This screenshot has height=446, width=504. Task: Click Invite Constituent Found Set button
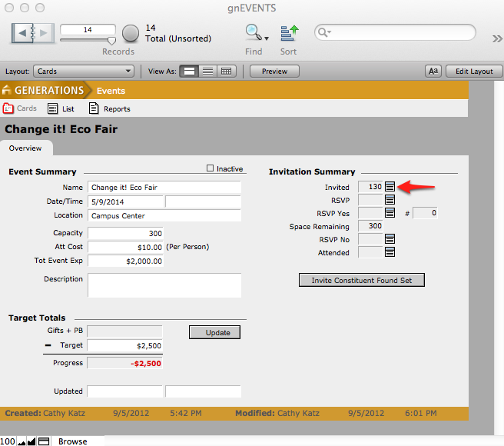coord(361,280)
